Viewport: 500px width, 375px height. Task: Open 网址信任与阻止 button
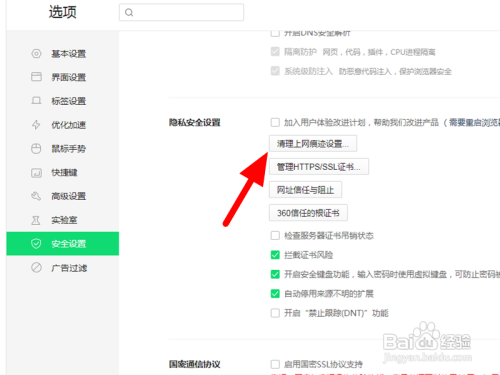tap(305, 190)
